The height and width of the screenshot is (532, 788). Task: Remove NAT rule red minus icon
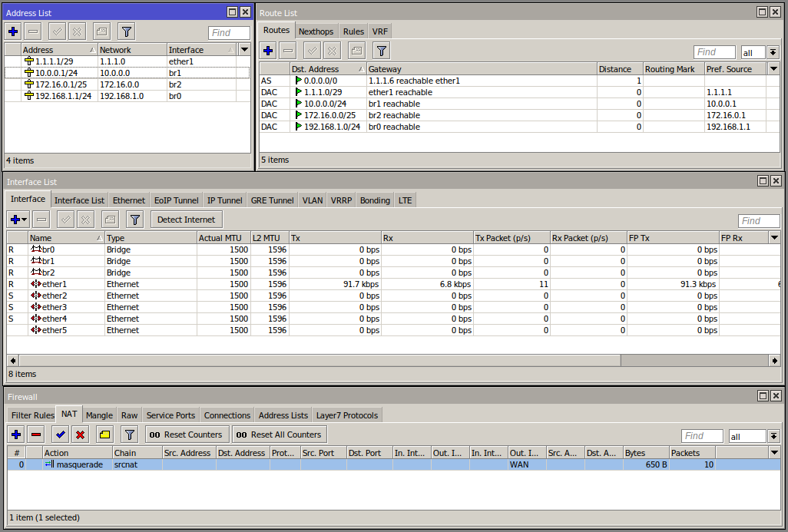36,435
